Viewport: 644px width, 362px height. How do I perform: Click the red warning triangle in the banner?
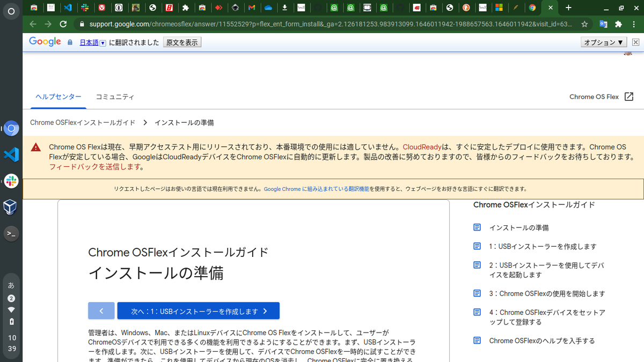35,147
